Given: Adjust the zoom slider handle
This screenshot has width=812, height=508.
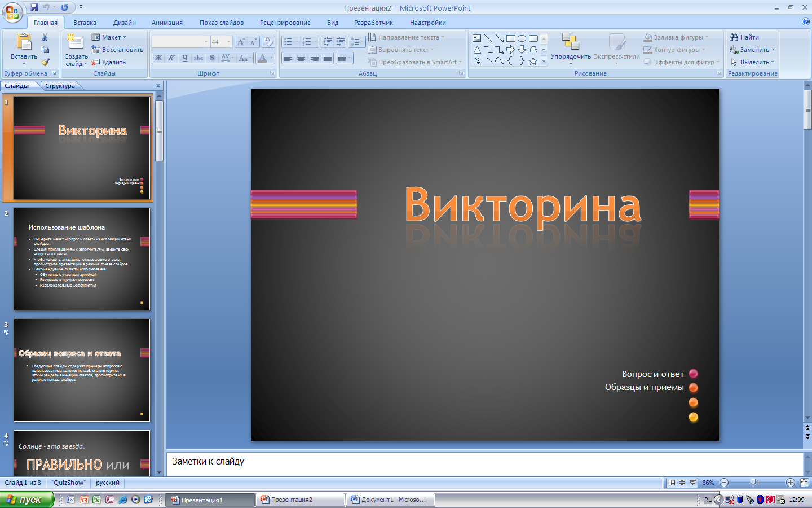Looking at the screenshot, I should click(x=753, y=483).
